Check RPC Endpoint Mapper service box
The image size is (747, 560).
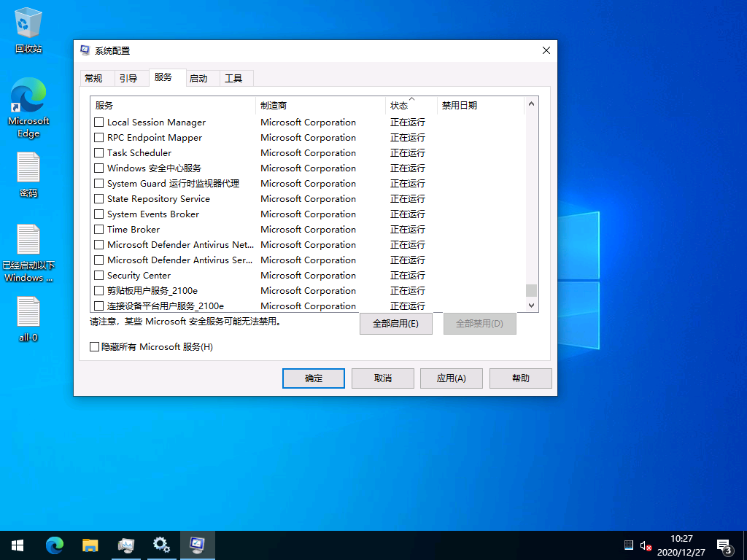98,138
